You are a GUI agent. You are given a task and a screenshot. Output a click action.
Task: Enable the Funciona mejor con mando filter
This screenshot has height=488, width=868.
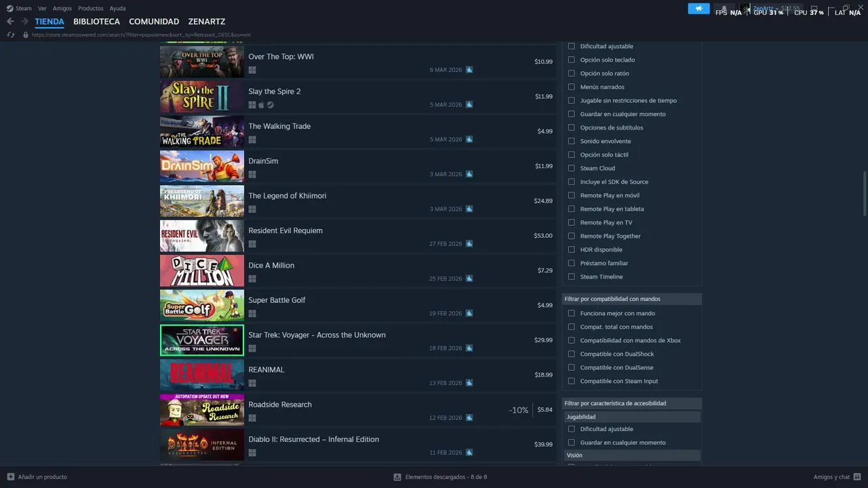[571, 313]
